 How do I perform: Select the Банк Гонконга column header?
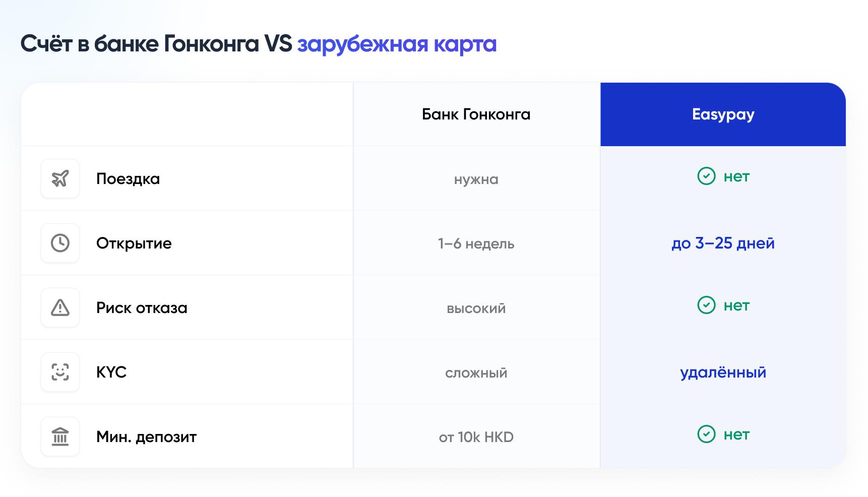pyautogui.click(x=476, y=114)
